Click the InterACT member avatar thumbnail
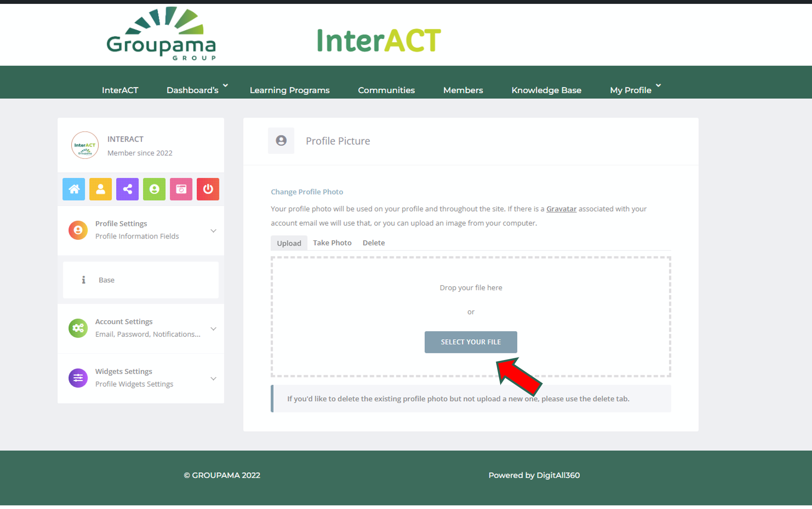The width and height of the screenshot is (812, 509). coord(85,145)
